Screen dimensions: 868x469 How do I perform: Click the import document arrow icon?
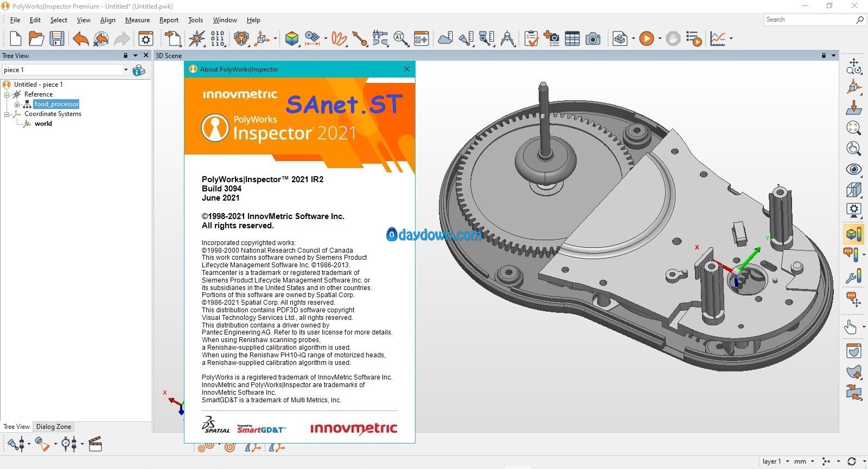(173, 38)
